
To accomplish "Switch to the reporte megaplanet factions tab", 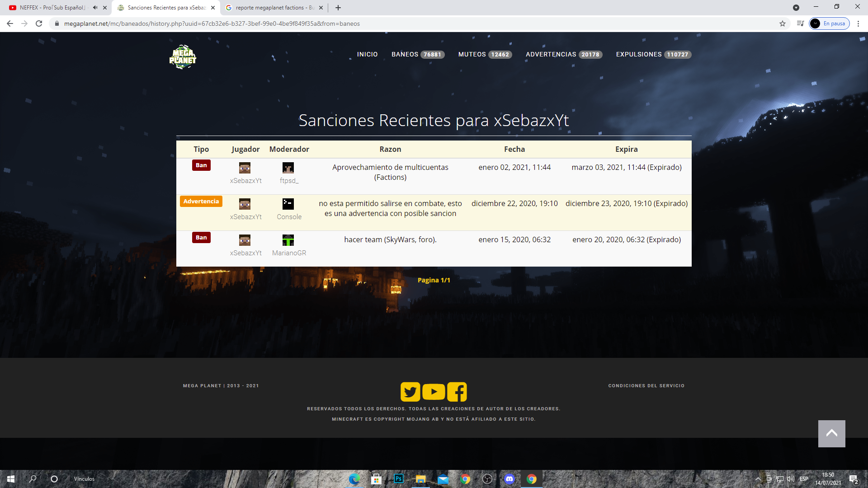I will point(274,8).
